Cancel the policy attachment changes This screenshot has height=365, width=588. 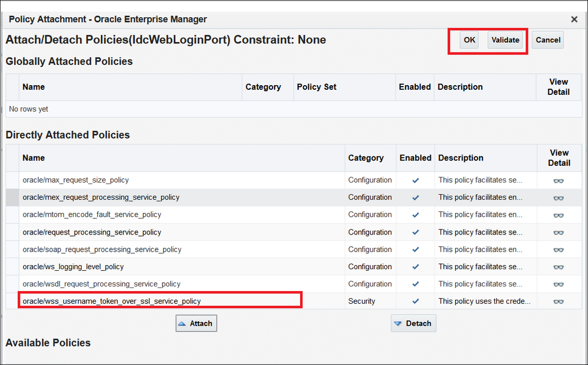click(x=548, y=40)
